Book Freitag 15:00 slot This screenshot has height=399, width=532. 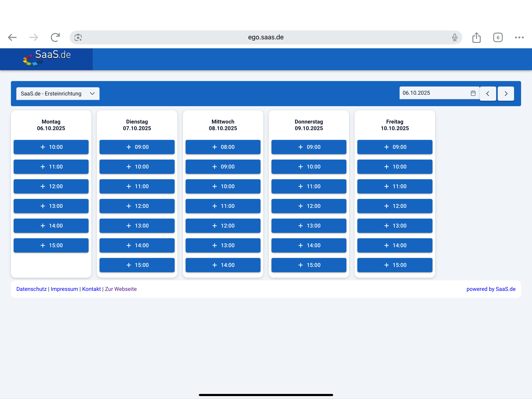pyautogui.click(x=395, y=265)
